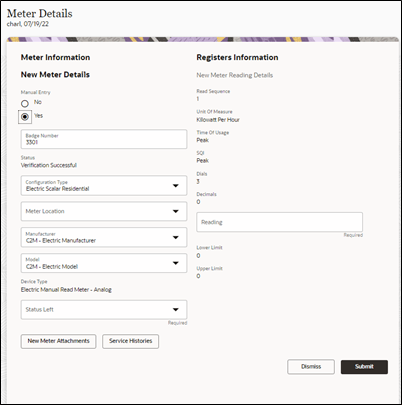Click the Reading input field
Screen dimensions: 403x405
[280, 222]
